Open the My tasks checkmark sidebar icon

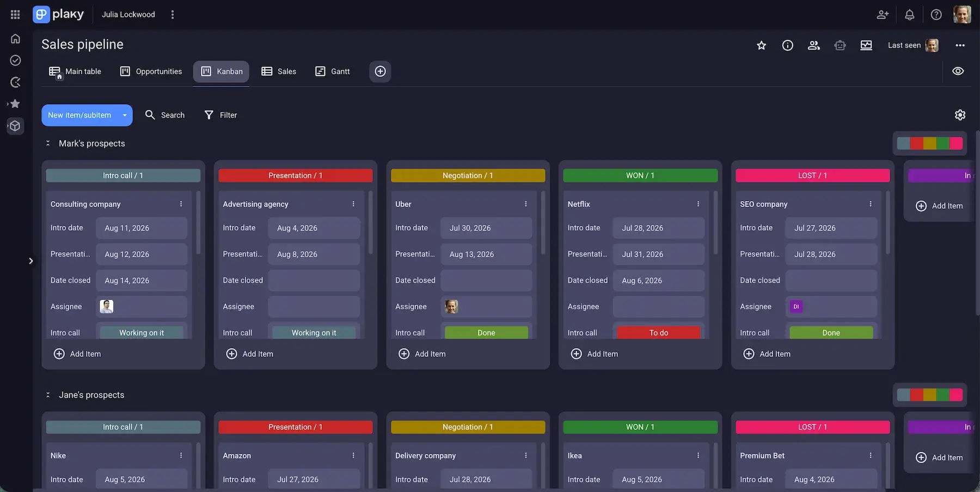point(15,60)
